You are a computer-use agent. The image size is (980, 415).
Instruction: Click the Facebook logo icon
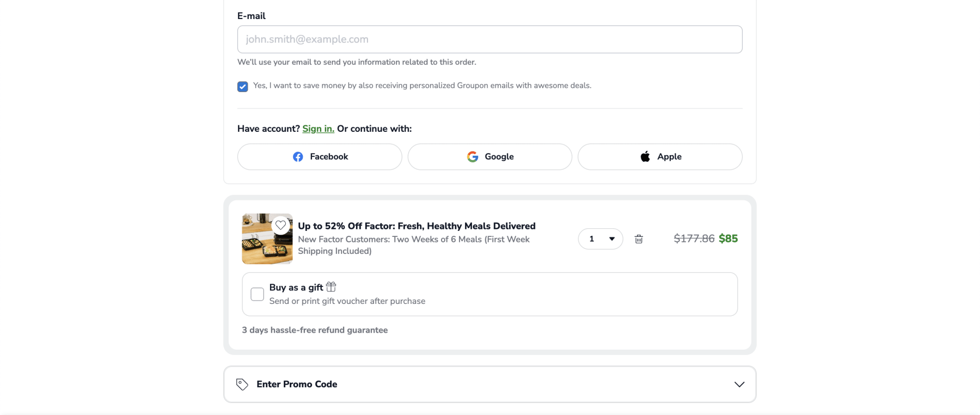pos(298,157)
